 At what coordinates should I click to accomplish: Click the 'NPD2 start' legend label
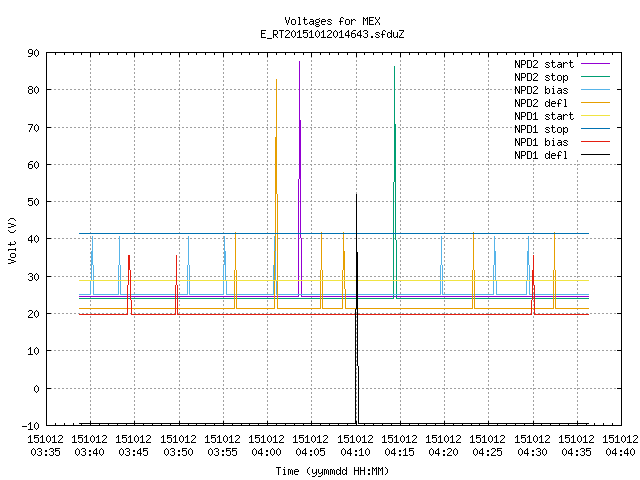pyautogui.click(x=544, y=64)
